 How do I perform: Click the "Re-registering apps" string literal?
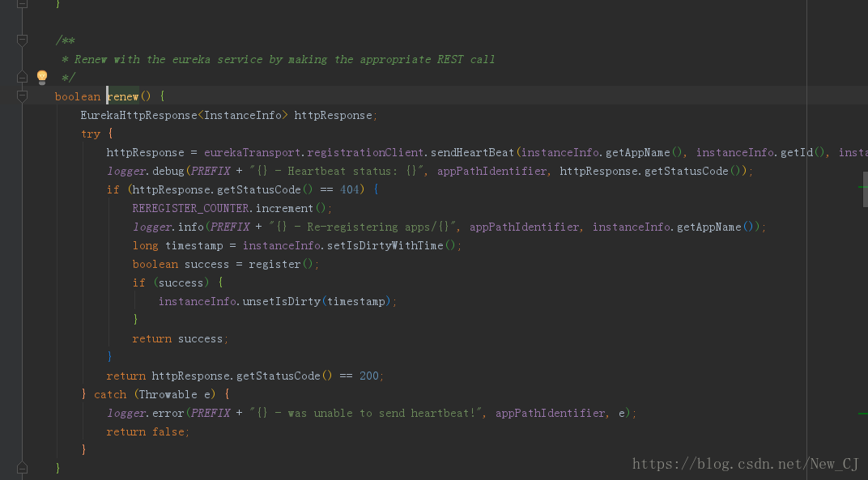[364, 227]
